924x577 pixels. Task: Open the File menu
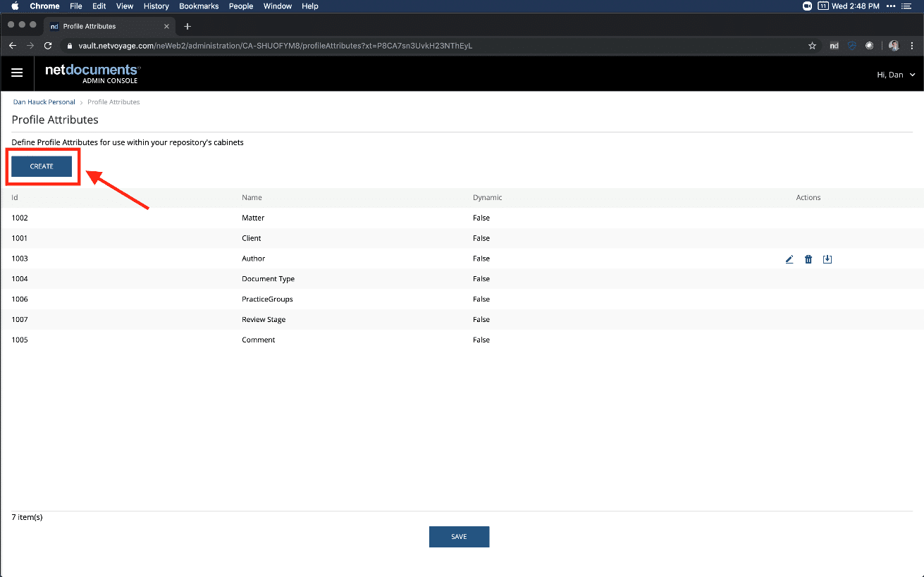click(76, 6)
